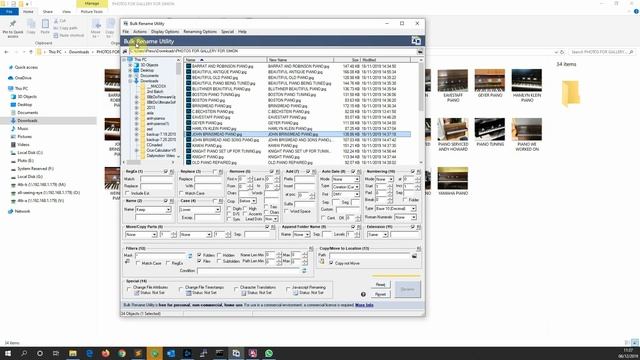Click the Bulk Rename Utility logo icon in banner
Screen dimensions: 640x360
coord(416,41)
